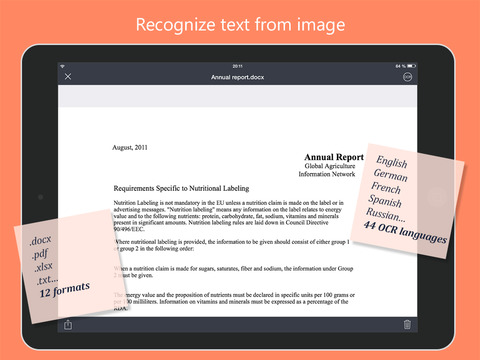Tap the tablet home button

click(x=436, y=197)
